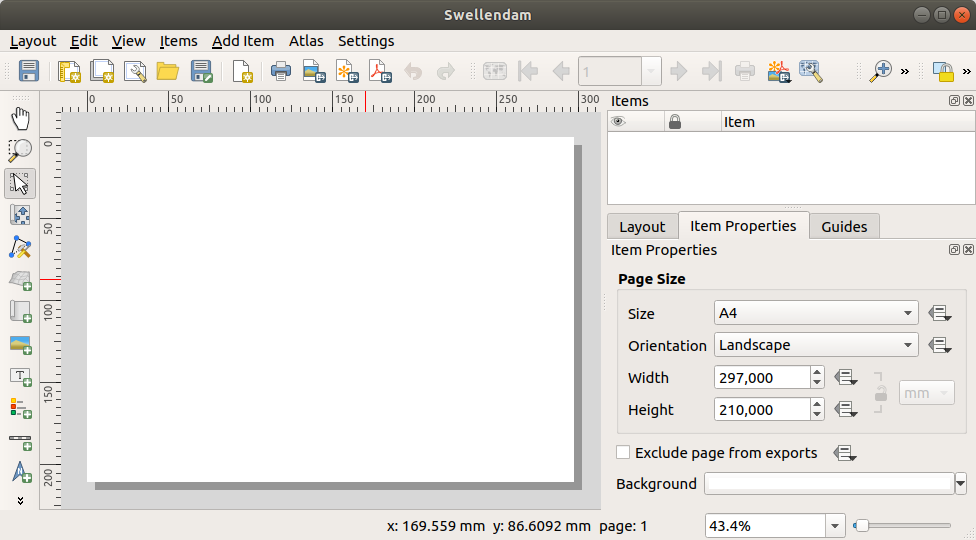Click the eye visibility column header
This screenshot has width=976, height=540.
619,122
